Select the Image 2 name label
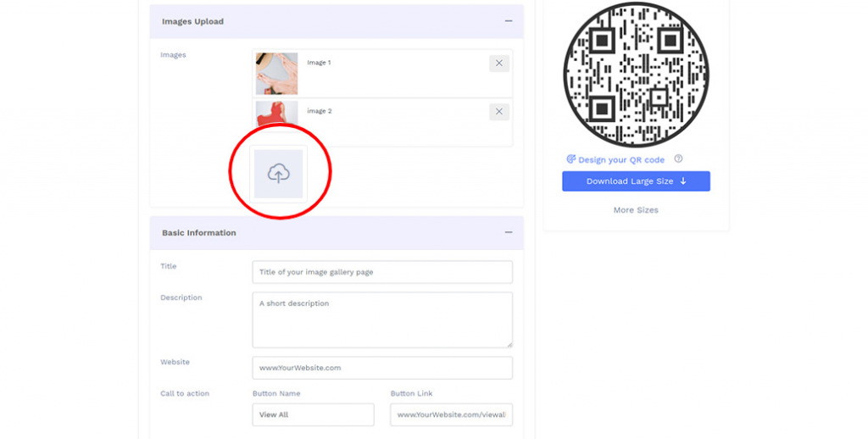868x439 pixels. click(x=319, y=111)
